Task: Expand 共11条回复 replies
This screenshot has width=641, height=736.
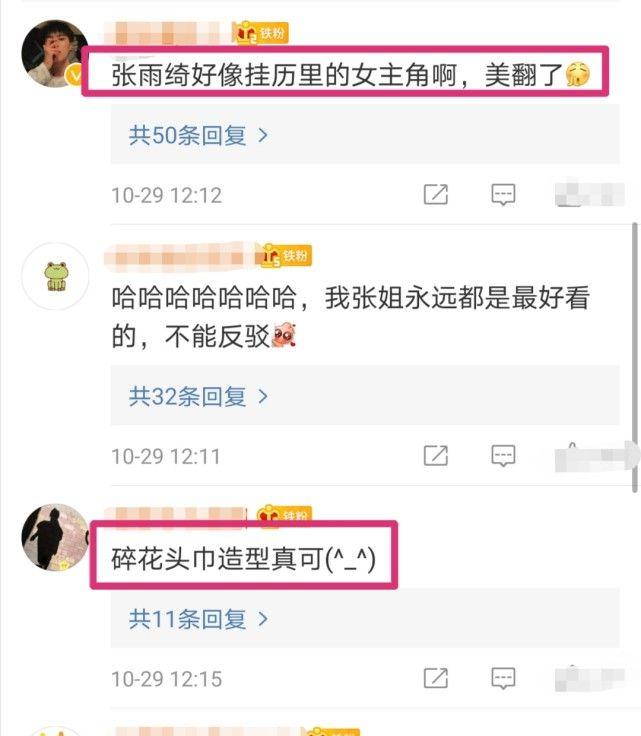Action: (x=198, y=619)
